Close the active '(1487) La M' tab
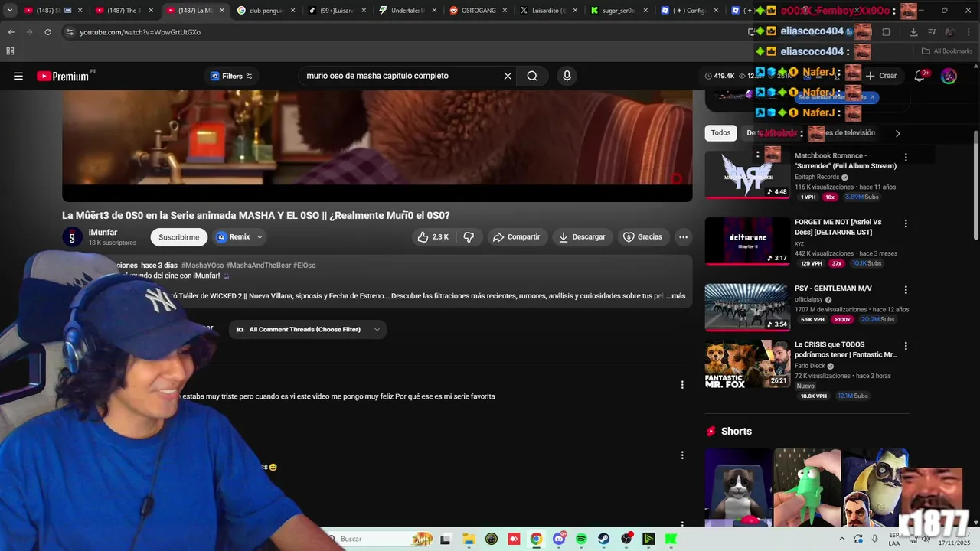 coord(222,11)
